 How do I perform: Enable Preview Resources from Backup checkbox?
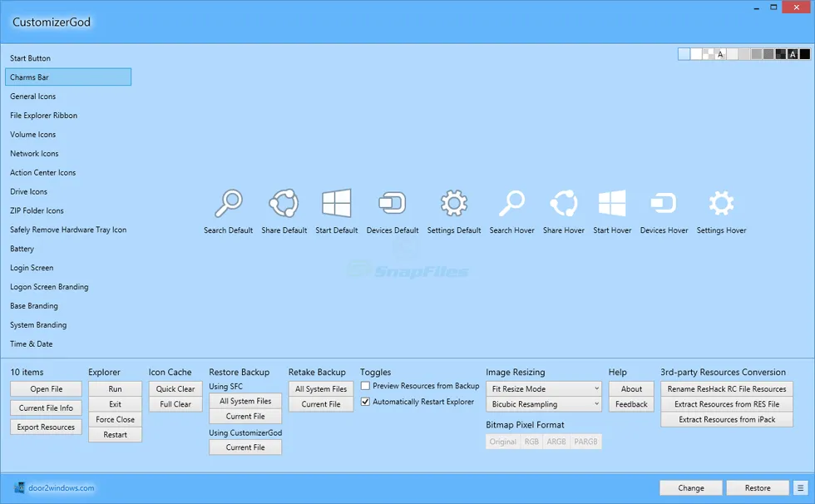(366, 386)
